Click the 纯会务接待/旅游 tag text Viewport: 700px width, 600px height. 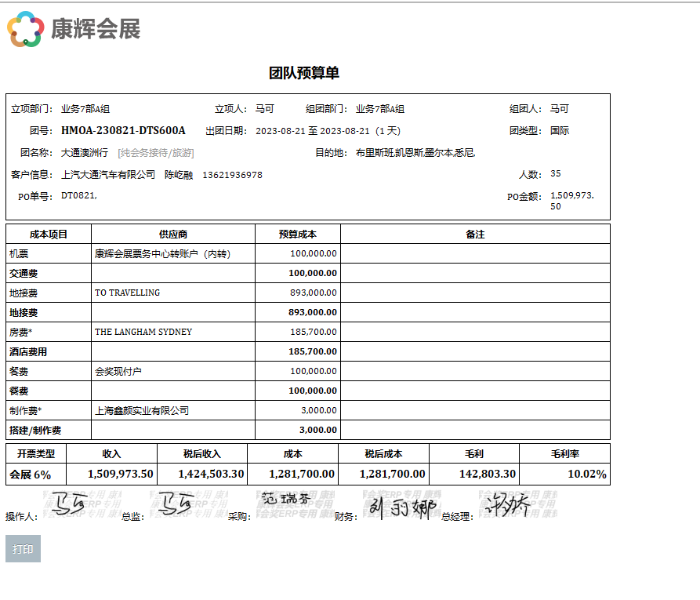[156, 153]
